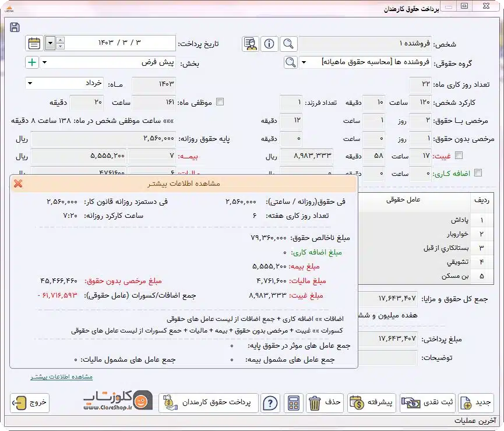The image size is (504, 431).
Task: Click the total salary field جمع کل حقوق و مزایا
Action: click(x=388, y=299)
